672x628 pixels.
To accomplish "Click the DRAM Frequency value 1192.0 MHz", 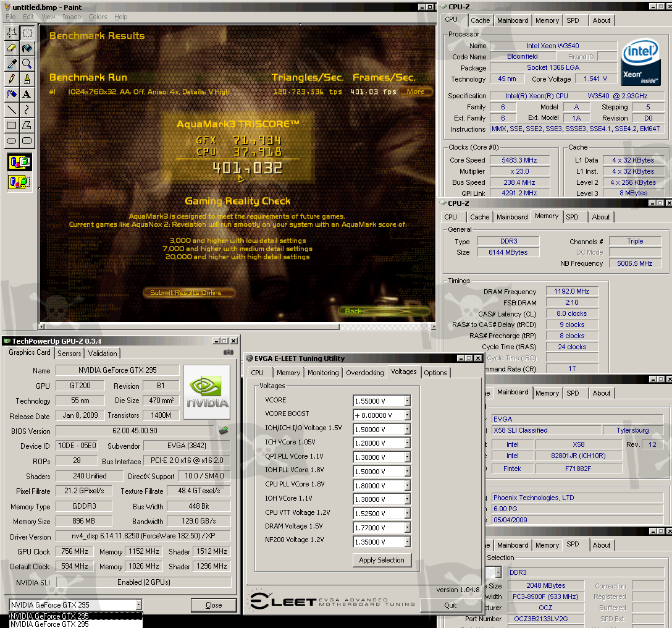I will (x=572, y=291).
